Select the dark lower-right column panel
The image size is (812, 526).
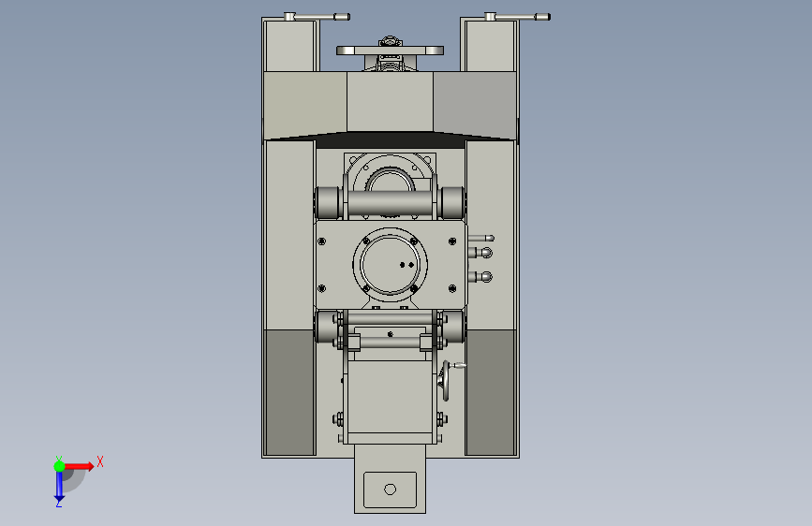491,393
